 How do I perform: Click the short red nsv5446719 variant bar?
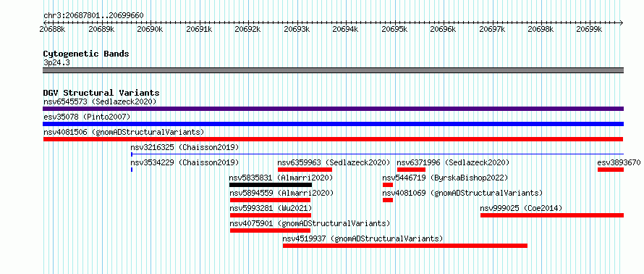(x=388, y=185)
